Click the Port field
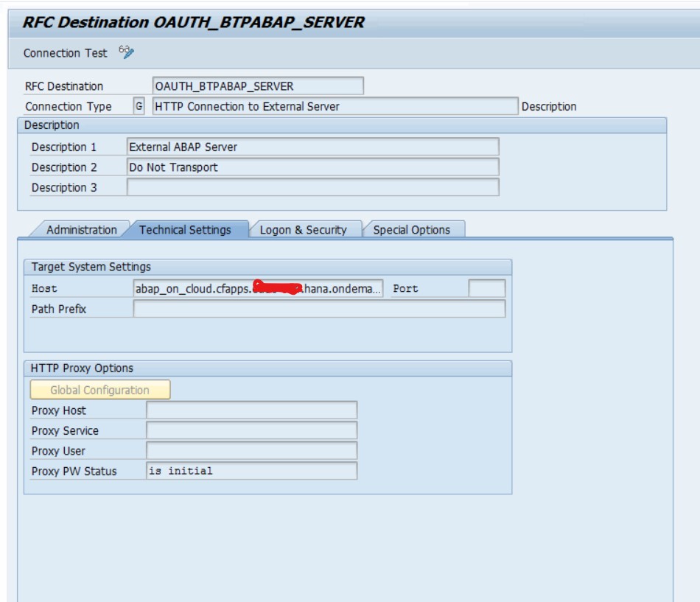This screenshot has height=602, width=700. pyautogui.click(x=487, y=289)
